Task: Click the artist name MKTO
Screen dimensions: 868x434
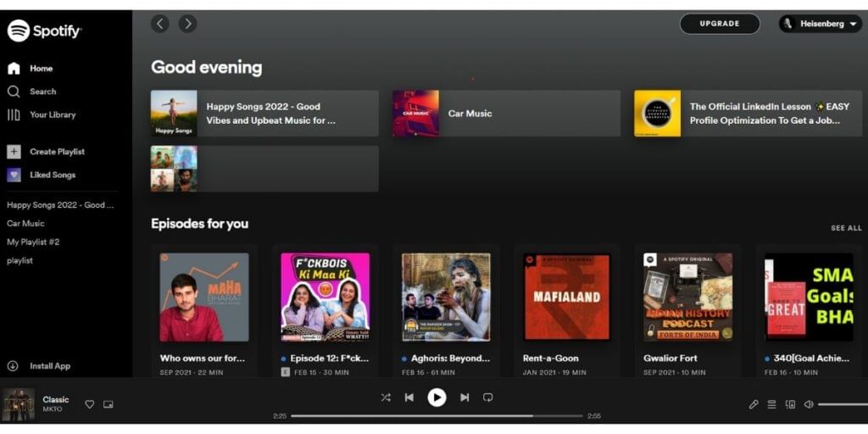Action: point(53,409)
